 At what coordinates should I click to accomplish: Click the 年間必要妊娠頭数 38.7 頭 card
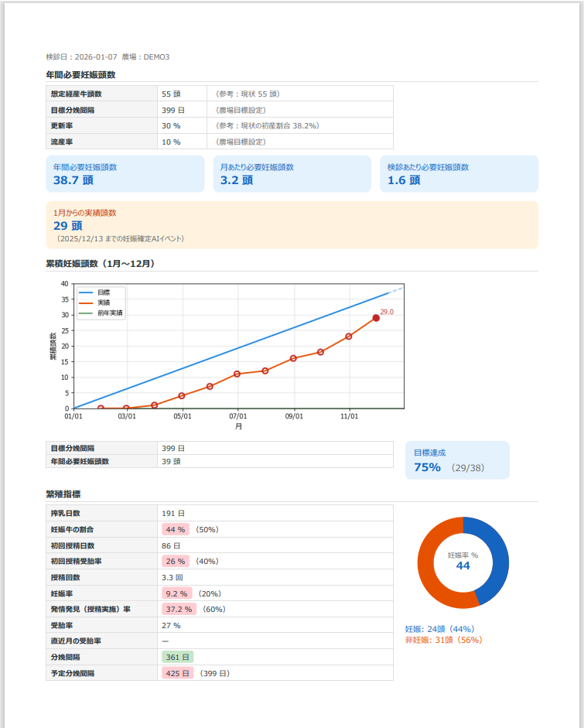125,173
